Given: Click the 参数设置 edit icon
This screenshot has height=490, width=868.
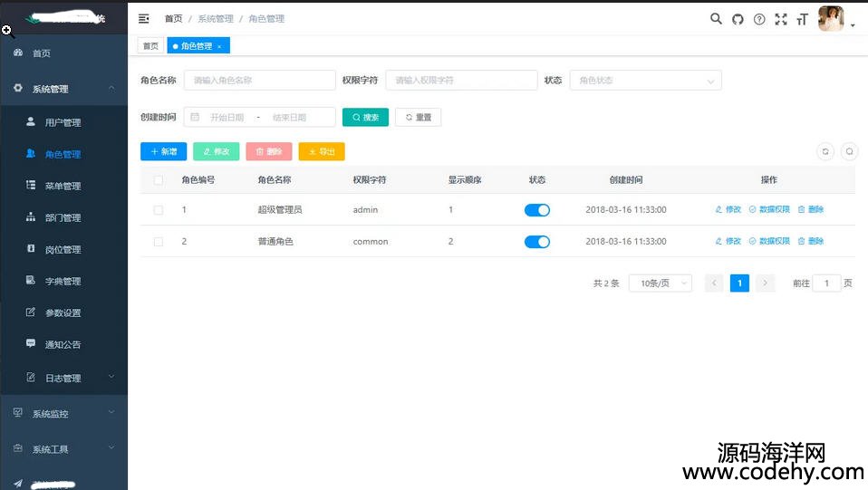Looking at the screenshot, I should 31,312.
